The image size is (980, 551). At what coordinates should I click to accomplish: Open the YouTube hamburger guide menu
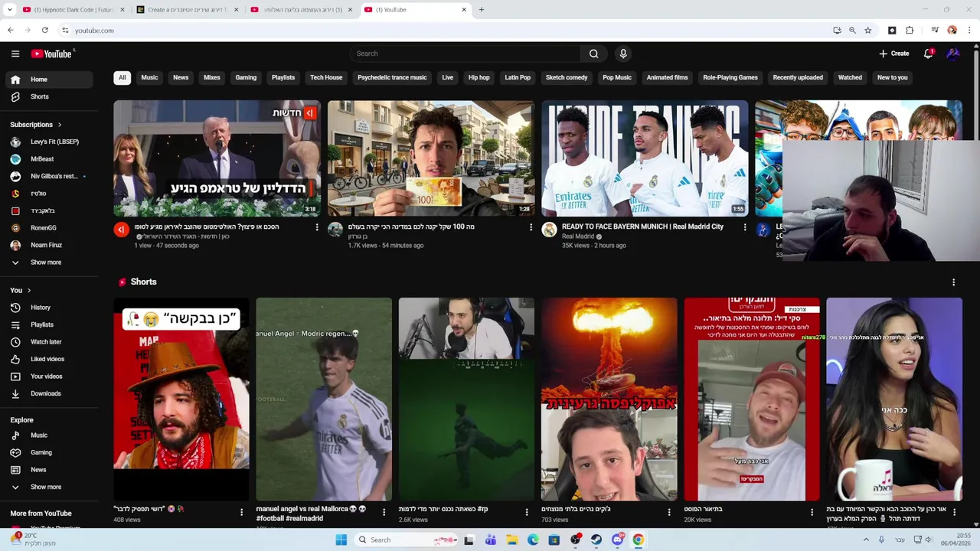click(15, 54)
